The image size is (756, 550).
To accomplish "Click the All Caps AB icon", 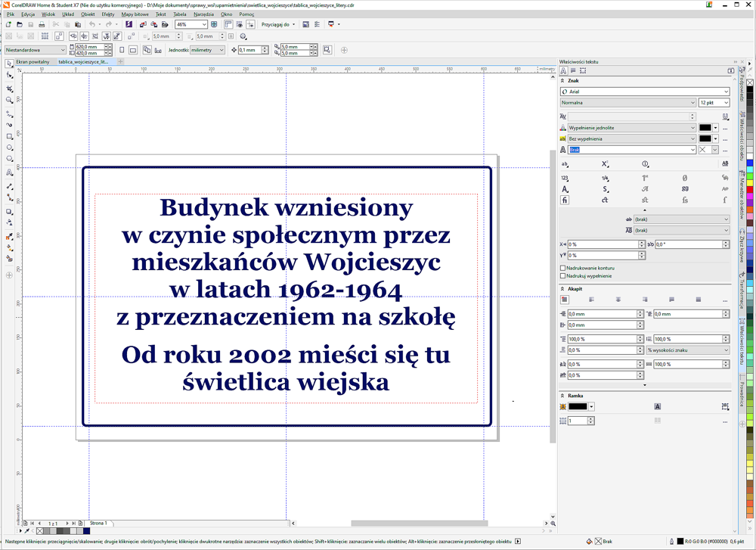I will click(725, 164).
